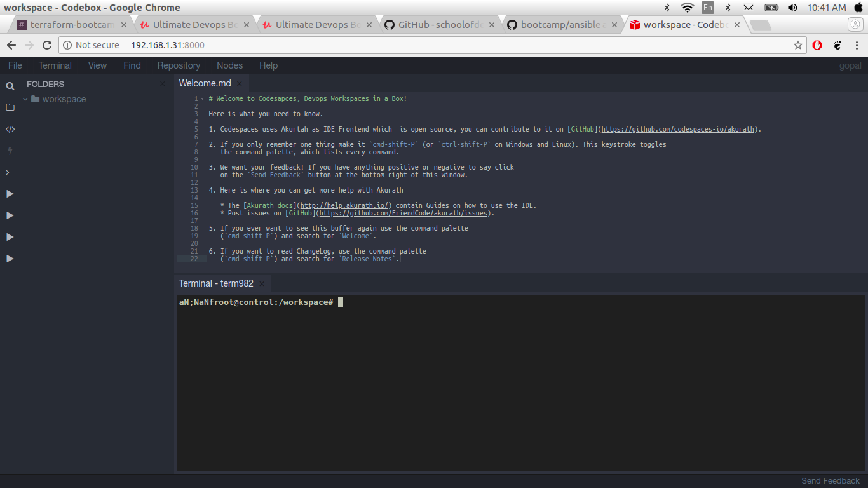The image size is (868, 488).
Task: Fold the heading at line 1 arrow
Action: [202, 99]
